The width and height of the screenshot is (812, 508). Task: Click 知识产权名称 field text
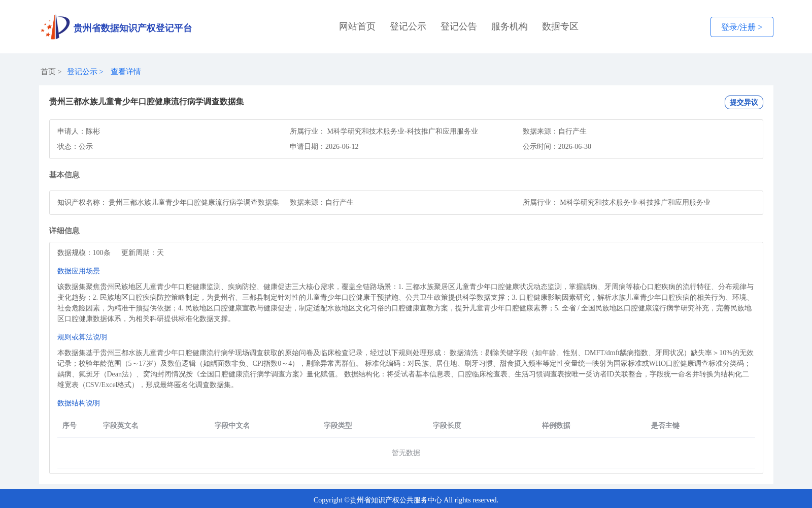(168, 202)
